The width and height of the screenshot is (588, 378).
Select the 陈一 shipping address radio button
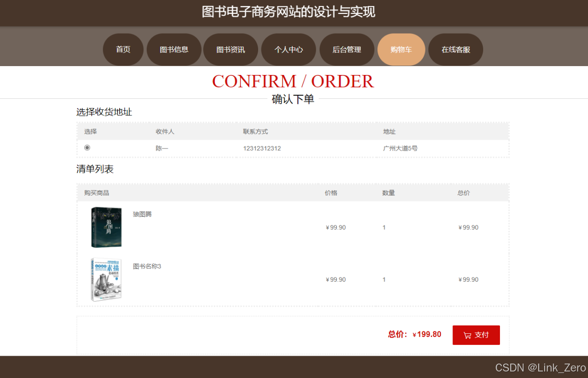click(87, 148)
